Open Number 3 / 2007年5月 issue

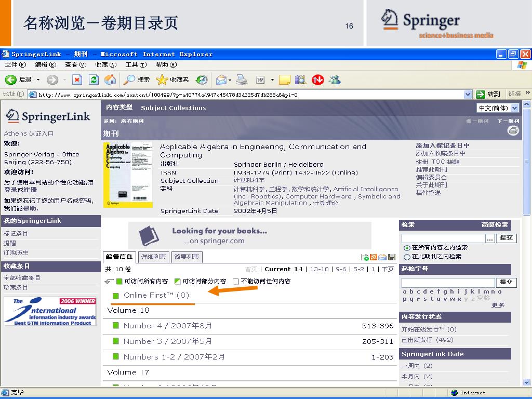click(168, 341)
